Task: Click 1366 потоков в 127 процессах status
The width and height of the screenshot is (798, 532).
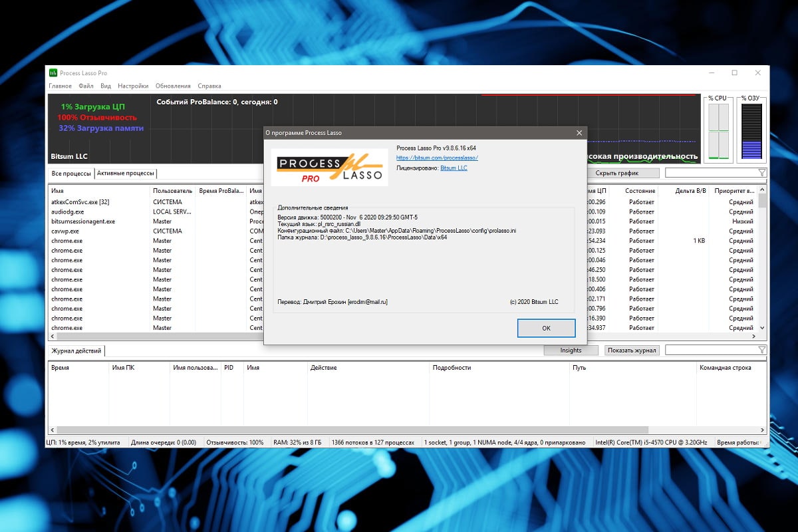Action: click(372, 442)
